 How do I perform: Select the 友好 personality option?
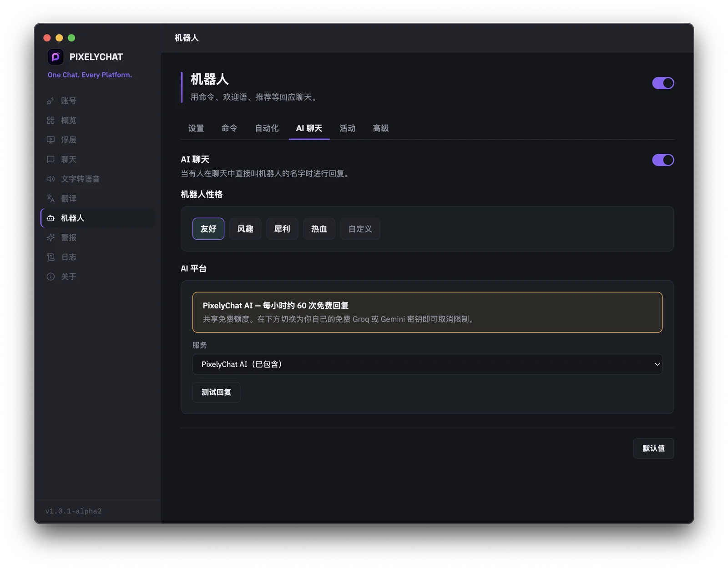(x=208, y=229)
